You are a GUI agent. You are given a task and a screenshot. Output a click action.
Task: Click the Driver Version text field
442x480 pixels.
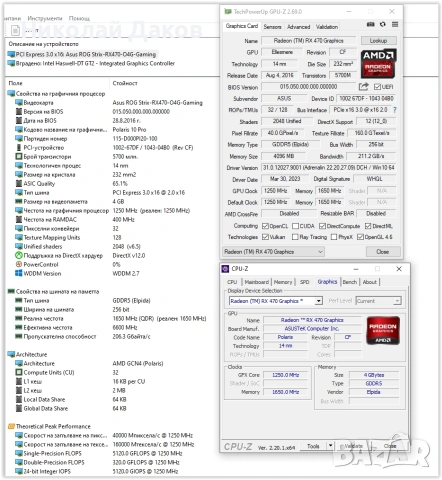(329, 168)
